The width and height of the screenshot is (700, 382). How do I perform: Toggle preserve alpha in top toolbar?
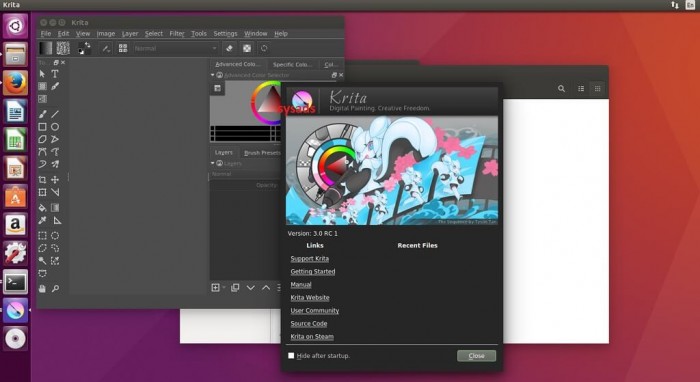(247, 48)
